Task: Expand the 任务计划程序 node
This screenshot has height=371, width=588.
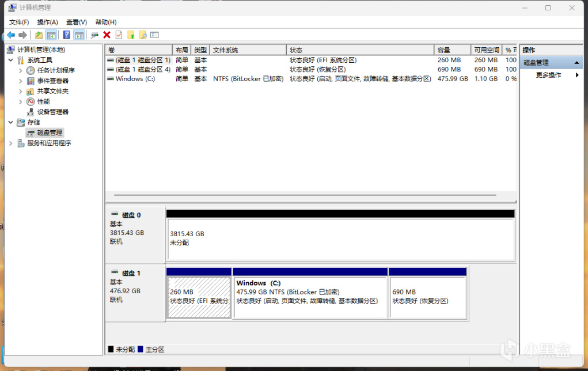Action: click(x=21, y=70)
